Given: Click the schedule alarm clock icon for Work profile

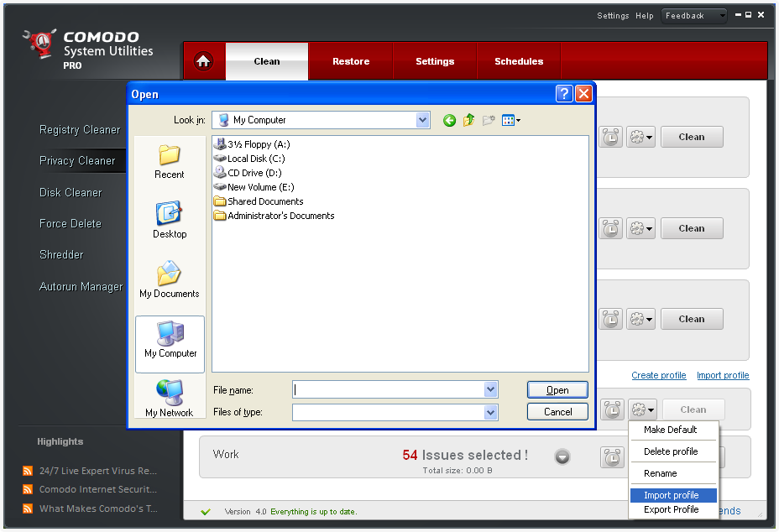Looking at the screenshot, I should coord(612,457).
